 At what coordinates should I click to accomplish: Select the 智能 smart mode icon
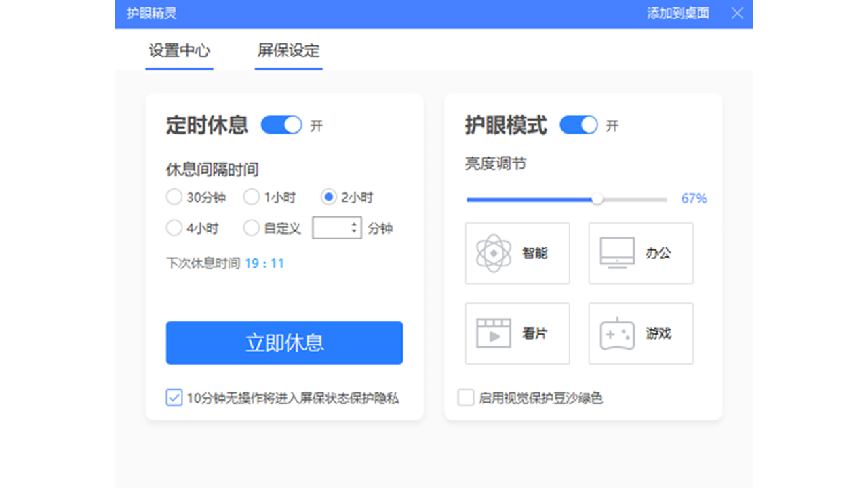[x=494, y=253]
